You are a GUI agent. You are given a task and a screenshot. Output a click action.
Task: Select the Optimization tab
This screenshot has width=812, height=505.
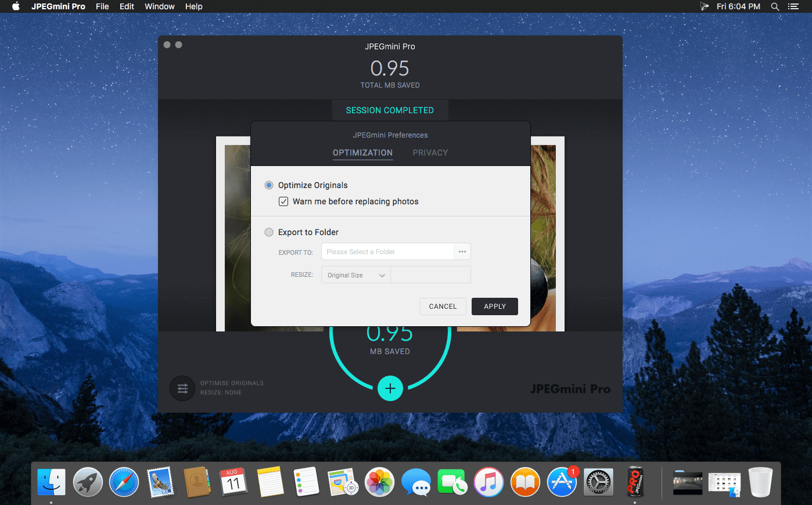point(362,153)
